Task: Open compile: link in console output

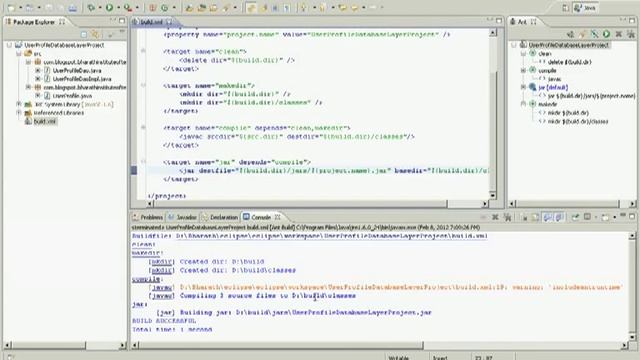Action: pos(146,279)
